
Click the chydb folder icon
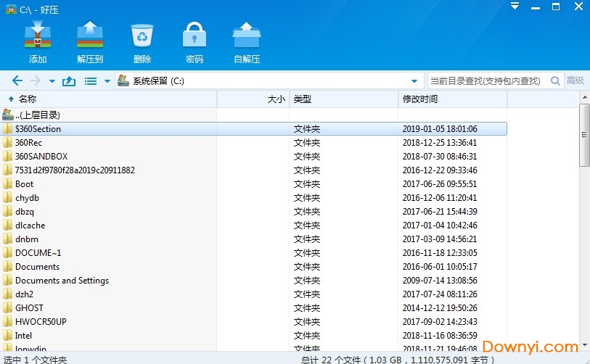pos(7,198)
